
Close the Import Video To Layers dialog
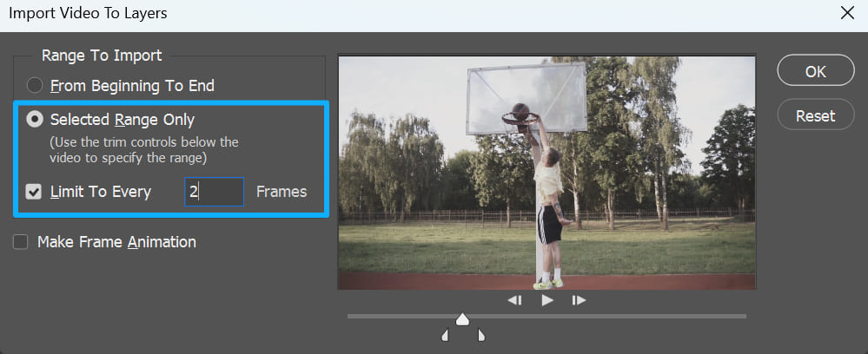click(847, 13)
